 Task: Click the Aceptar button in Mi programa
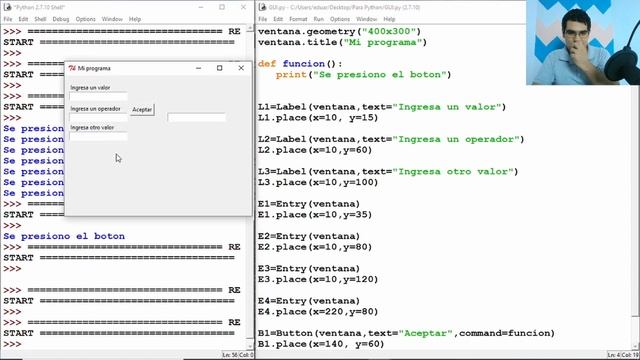coord(142,110)
